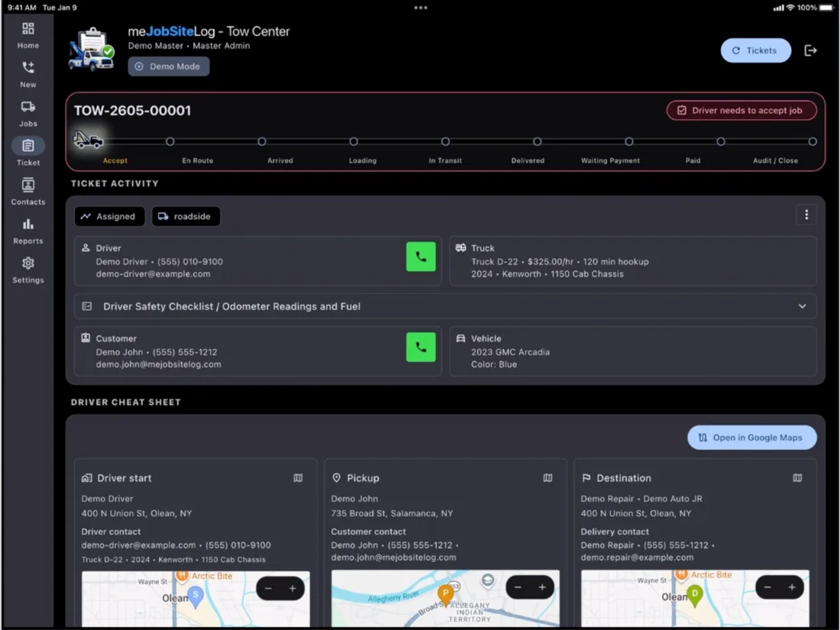Click the Vehicle 2023 GMC Arcadia card
Image resolution: width=840 pixels, height=630 pixels.
pos(633,351)
